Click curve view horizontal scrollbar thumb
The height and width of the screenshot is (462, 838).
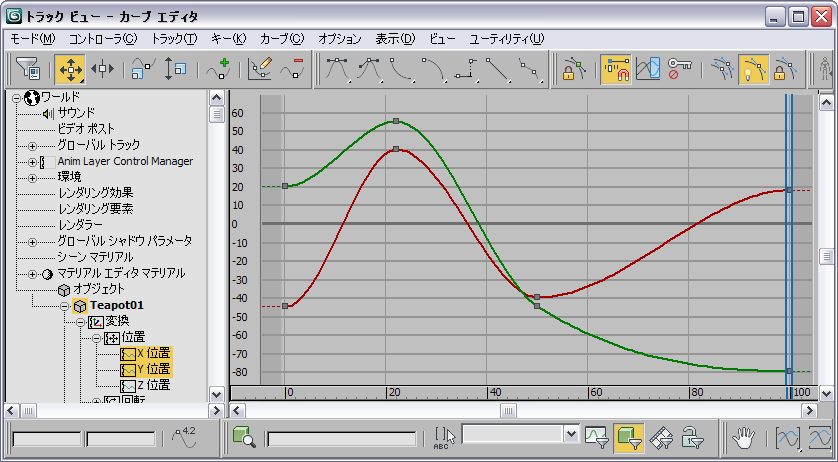point(508,411)
